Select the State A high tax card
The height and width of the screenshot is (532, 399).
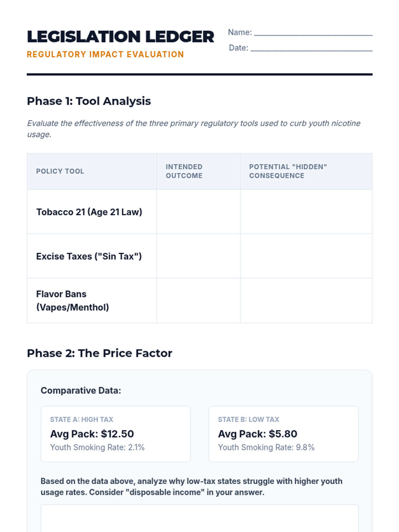pyautogui.click(x=115, y=434)
